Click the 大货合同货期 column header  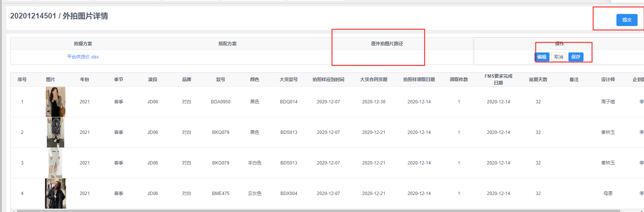[x=373, y=80]
